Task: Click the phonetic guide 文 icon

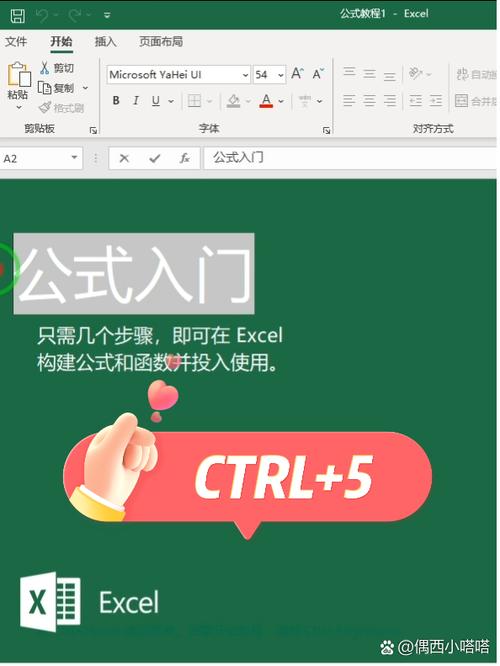Action: (305, 101)
